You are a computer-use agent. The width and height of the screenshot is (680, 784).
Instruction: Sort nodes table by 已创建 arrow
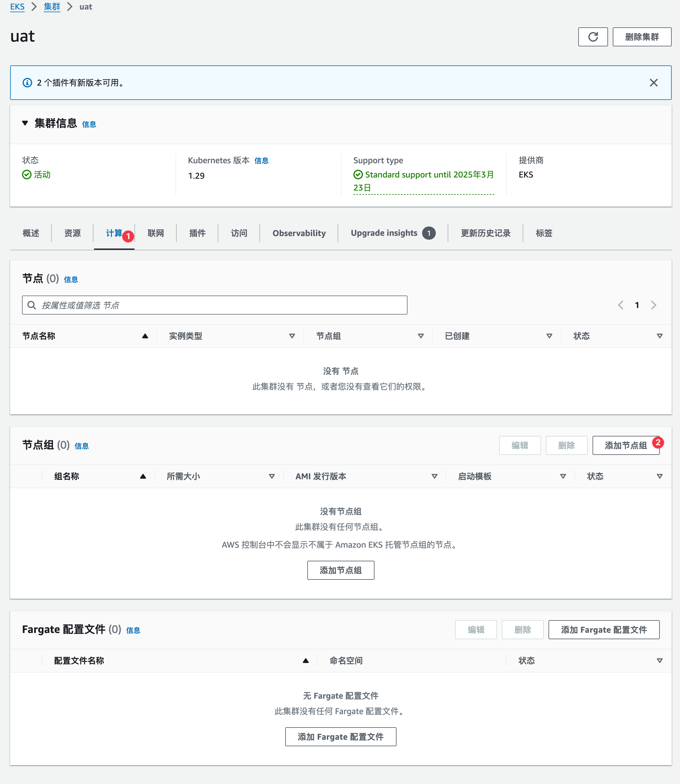point(549,336)
